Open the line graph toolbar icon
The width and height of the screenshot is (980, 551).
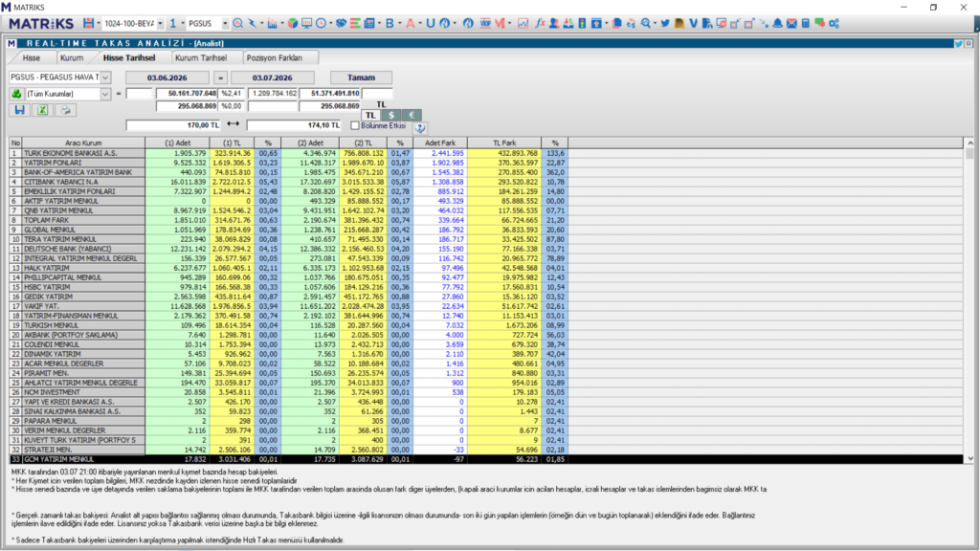523,23
